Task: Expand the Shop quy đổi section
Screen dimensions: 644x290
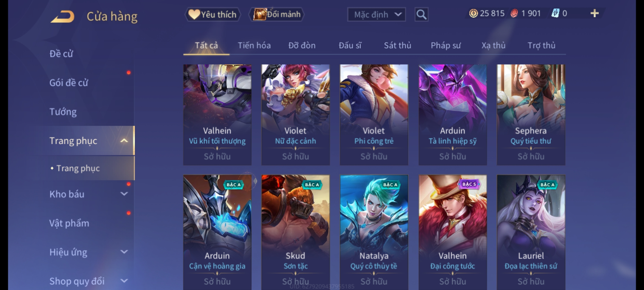Action: tap(124, 281)
